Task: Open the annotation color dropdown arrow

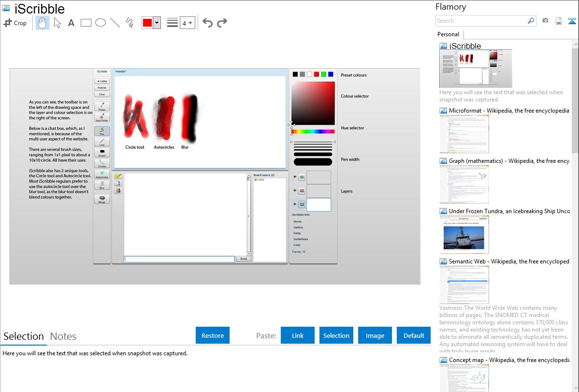Action: pyautogui.click(x=157, y=23)
